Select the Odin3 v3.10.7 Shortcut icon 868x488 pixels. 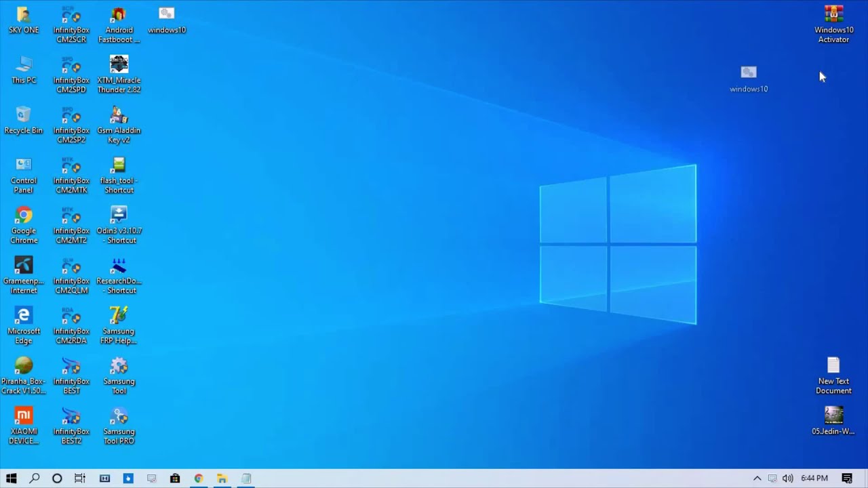[x=119, y=226]
